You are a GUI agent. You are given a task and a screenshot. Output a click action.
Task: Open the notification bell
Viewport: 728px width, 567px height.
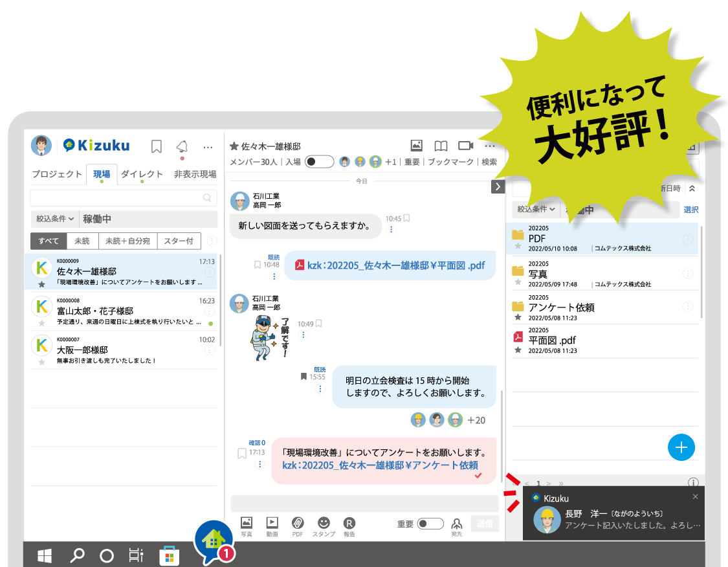[x=182, y=147]
